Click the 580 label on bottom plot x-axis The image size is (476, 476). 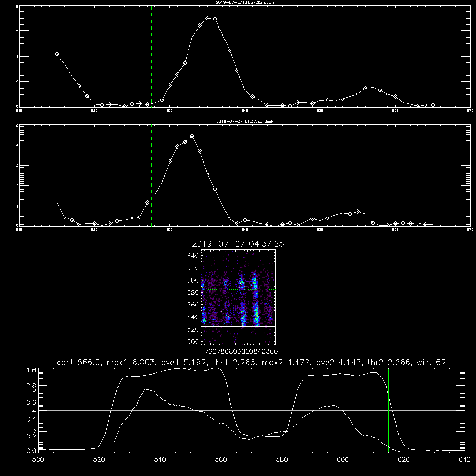[282, 460]
